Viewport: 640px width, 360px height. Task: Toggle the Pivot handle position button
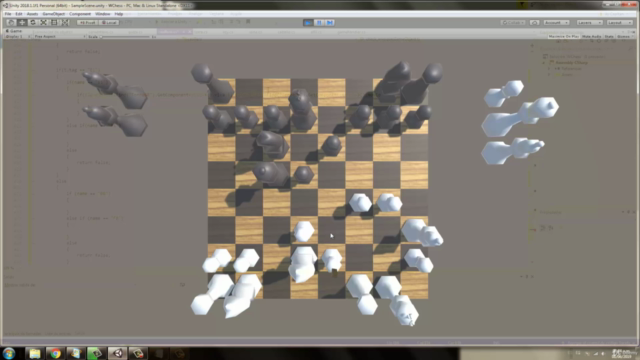[87, 22]
